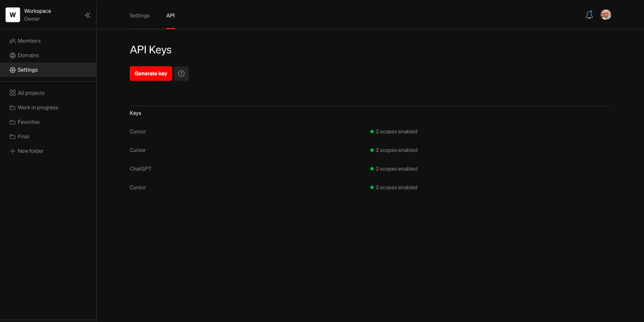The height and width of the screenshot is (322, 644).
Task: Open the Work in progress folder
Action: click(x=48, y=107)
